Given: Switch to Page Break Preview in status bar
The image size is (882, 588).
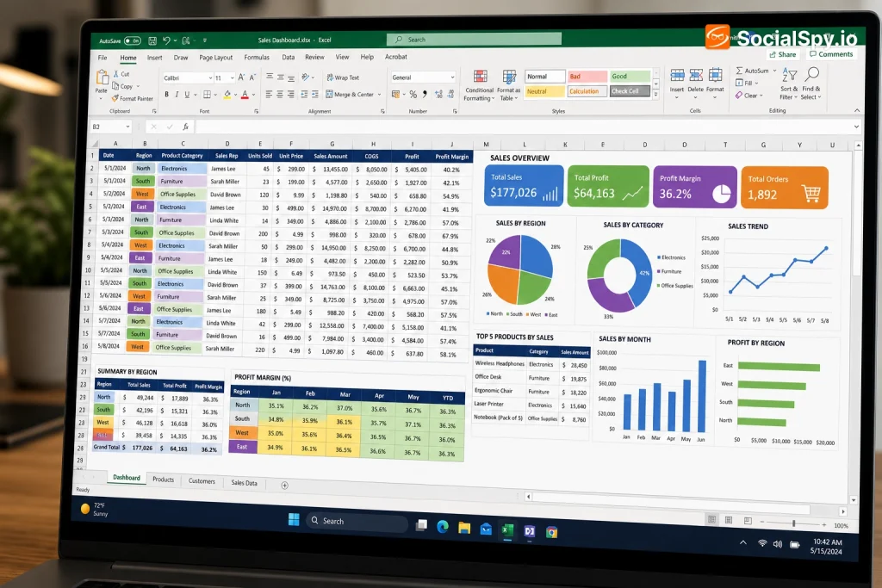Looking at the screenshot, I should pyautogui.click(x=748, y=521).
